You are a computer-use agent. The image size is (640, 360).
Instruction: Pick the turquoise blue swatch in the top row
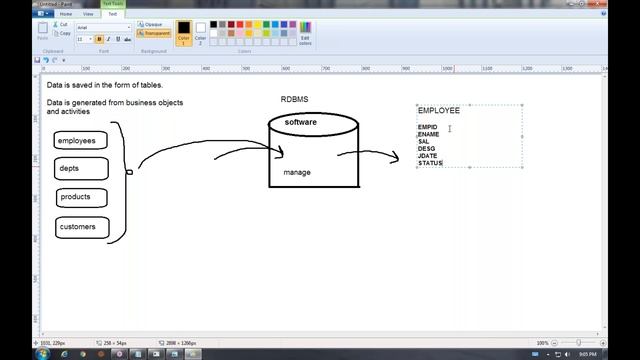(275, 24)
